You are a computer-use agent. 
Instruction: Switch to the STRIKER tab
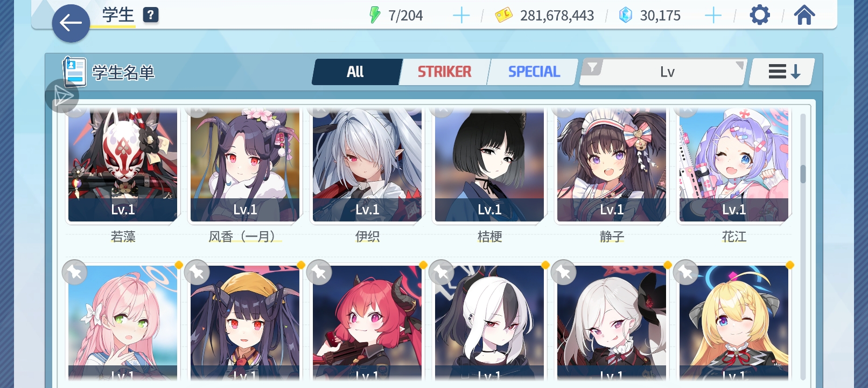point(444,72)
